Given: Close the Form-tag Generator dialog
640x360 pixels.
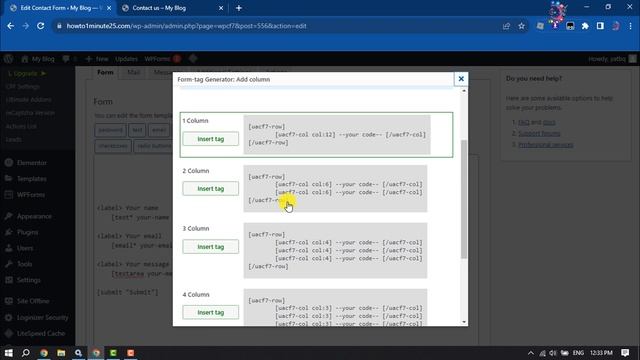Looking at the screenshot, I should point(461,79).
